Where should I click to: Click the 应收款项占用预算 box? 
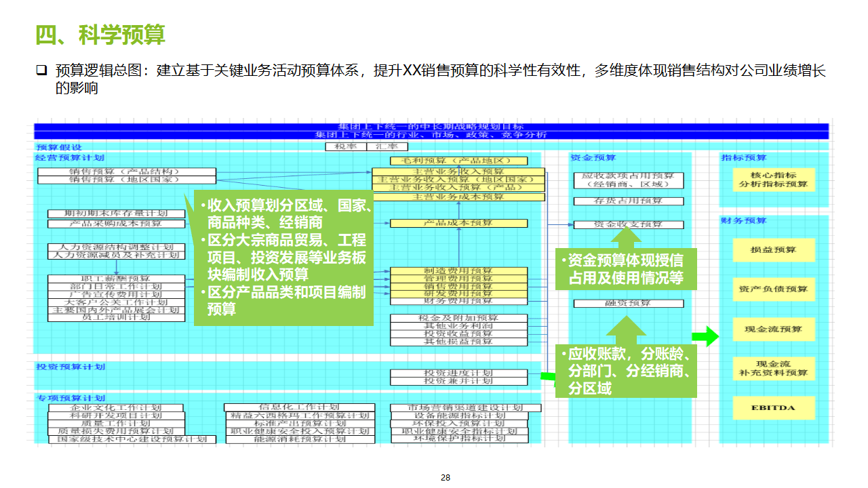629,180
